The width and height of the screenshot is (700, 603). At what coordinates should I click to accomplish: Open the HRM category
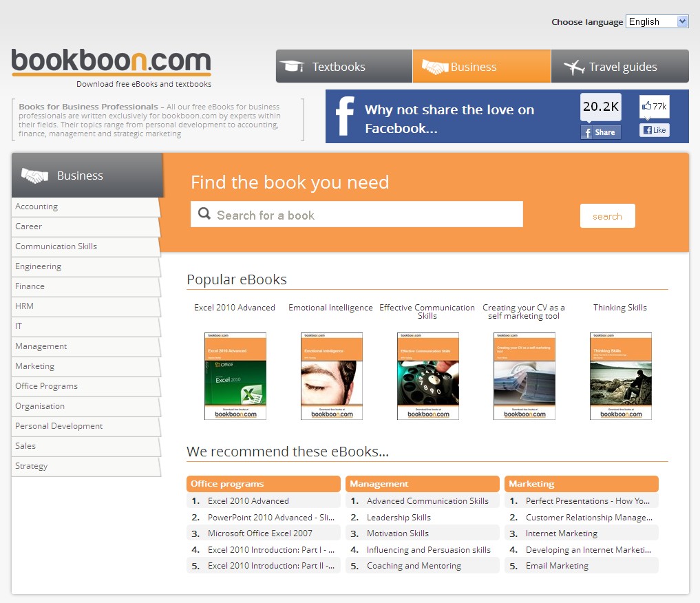tap(85, 306)
